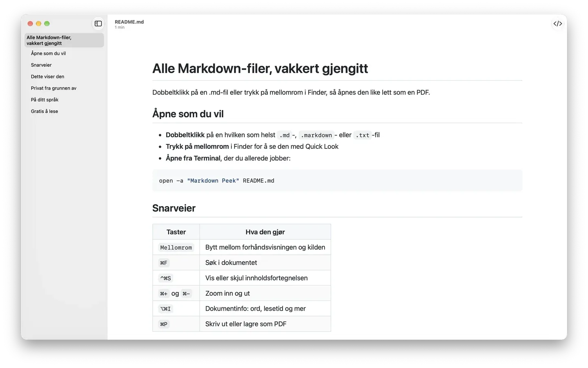The image size is (588, 368).
Task: Click the bold 'Åpne fra Terminal' text
Action: point(193,158)
